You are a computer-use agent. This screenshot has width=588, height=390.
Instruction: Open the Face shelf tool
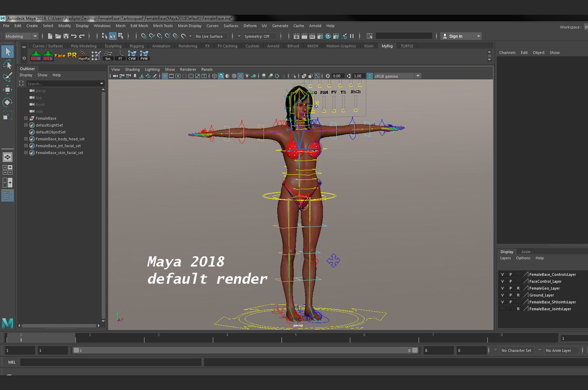[60, 56]
